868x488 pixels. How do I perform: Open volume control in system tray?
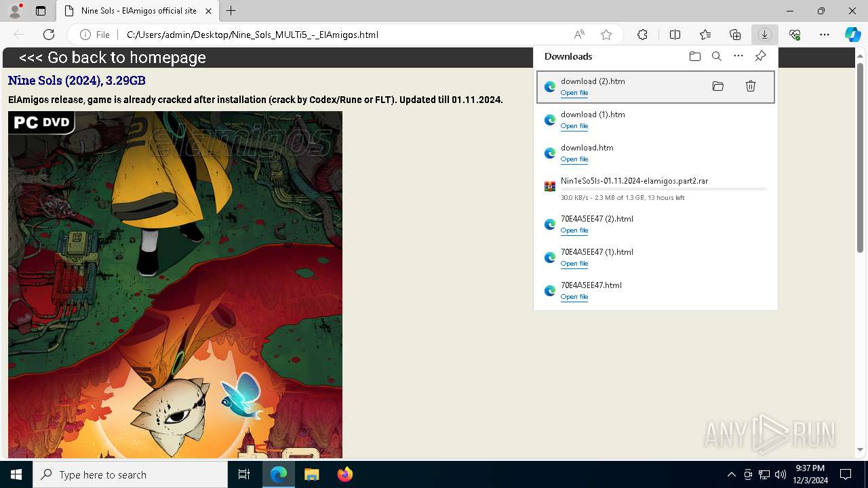click(x=780, y=474)
